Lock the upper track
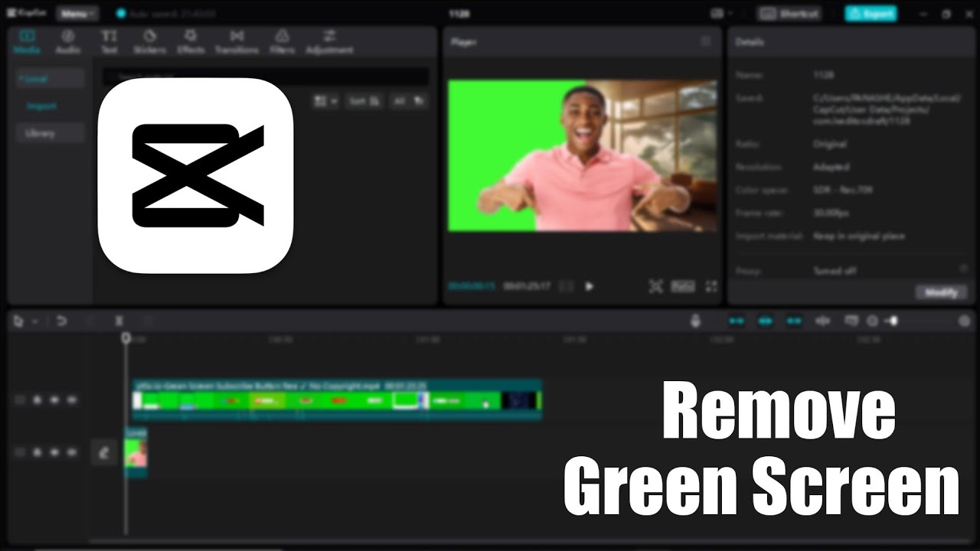Viewport: 980px width, 551px height. point(37,400)
